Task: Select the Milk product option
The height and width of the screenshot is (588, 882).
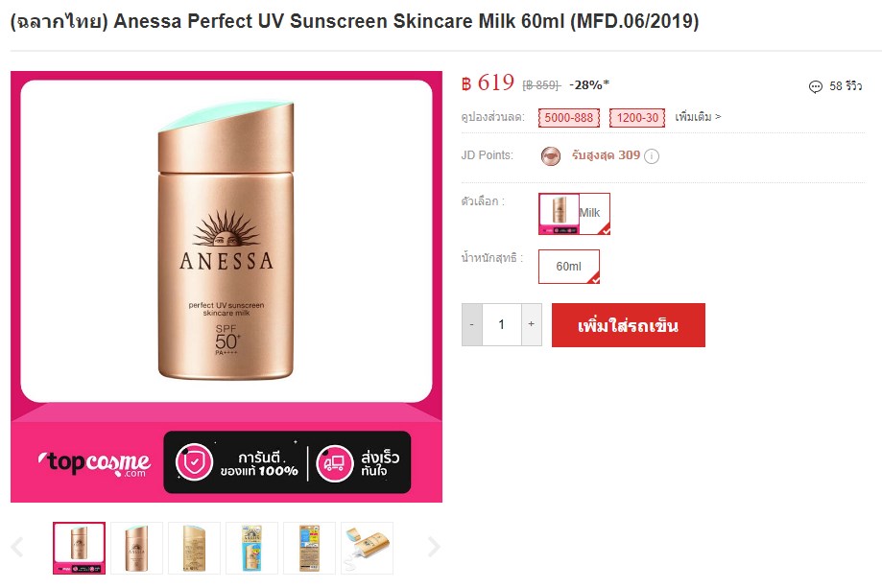Action: 574,214
